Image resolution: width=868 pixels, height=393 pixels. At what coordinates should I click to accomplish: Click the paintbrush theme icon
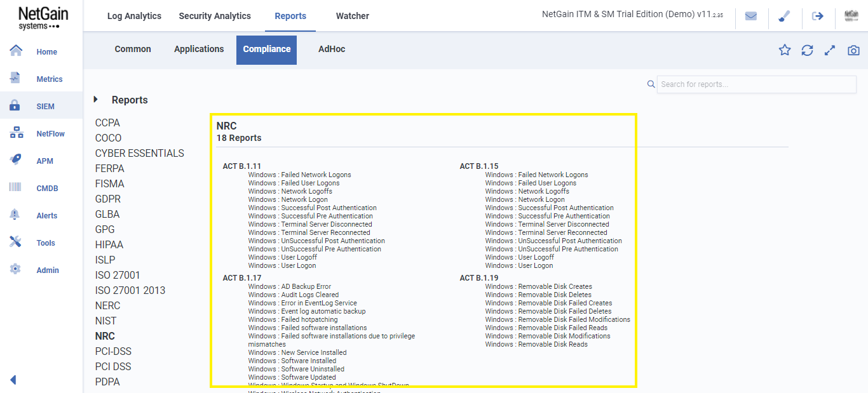(x=784, y=16)
